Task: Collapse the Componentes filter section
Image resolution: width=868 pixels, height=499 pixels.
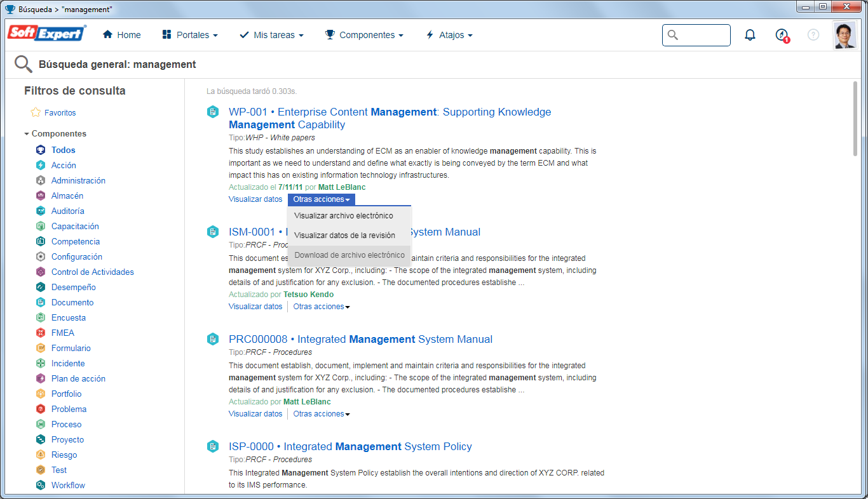Action: coord(55,133)
